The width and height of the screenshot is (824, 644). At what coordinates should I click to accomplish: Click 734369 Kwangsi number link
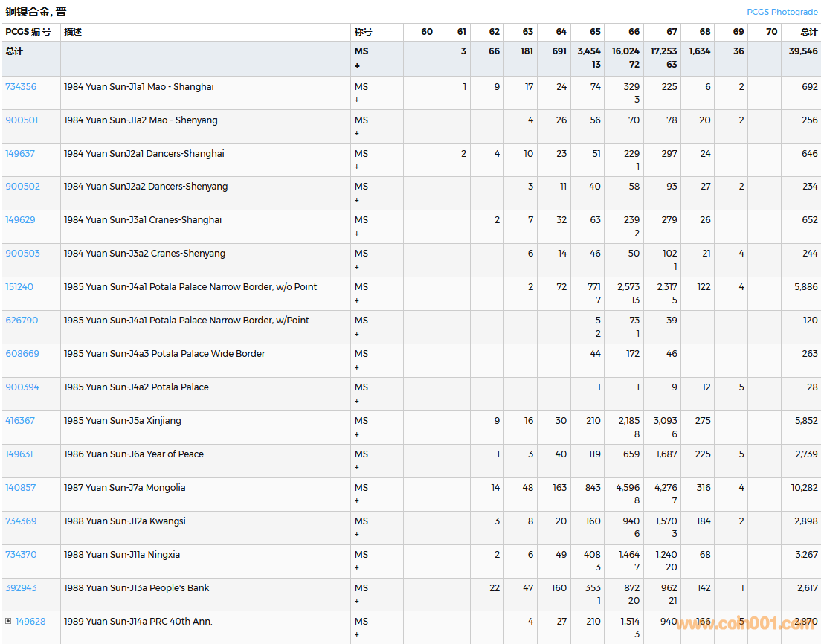pos(21,521)
